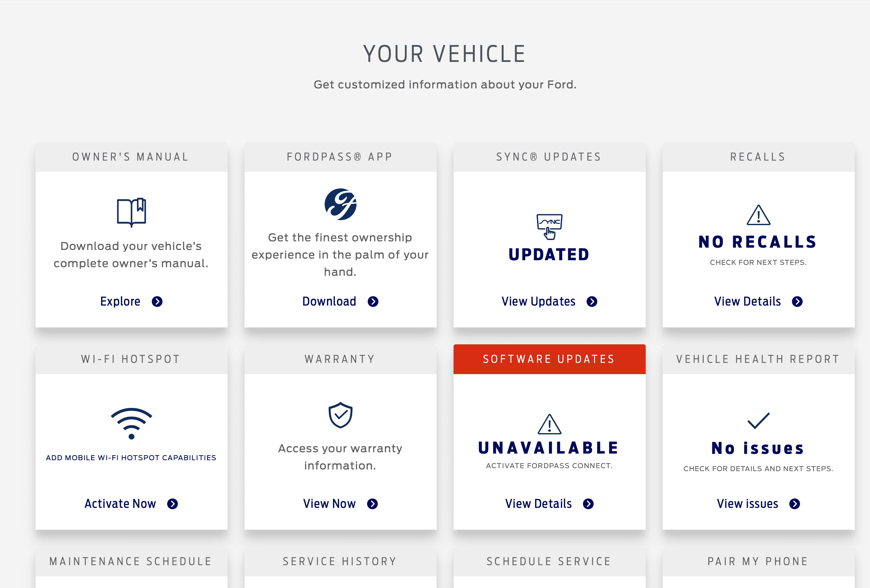Click the Warranty shield checkmark icon
The image size is (870, 588).
tap(340, 415)
